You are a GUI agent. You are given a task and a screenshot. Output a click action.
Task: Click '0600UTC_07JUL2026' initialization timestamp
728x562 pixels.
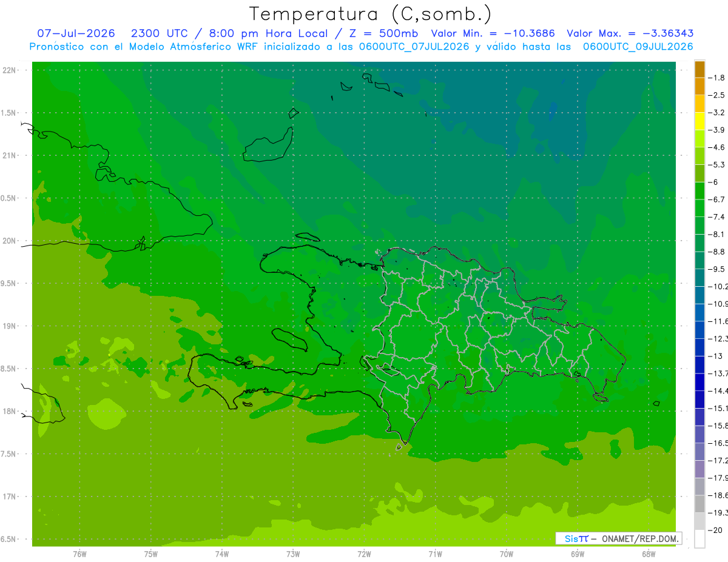414,47
